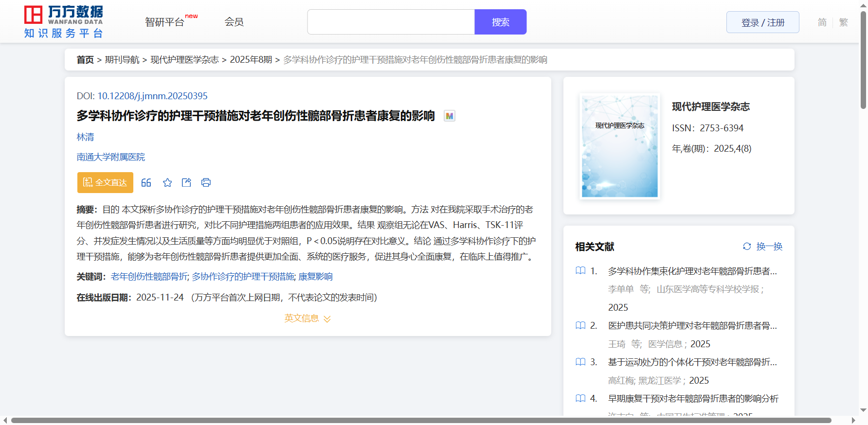Click the horizontal scrollbar at the bottom
The width and height of the screenshot is (868, 425).
pos(421,420)
